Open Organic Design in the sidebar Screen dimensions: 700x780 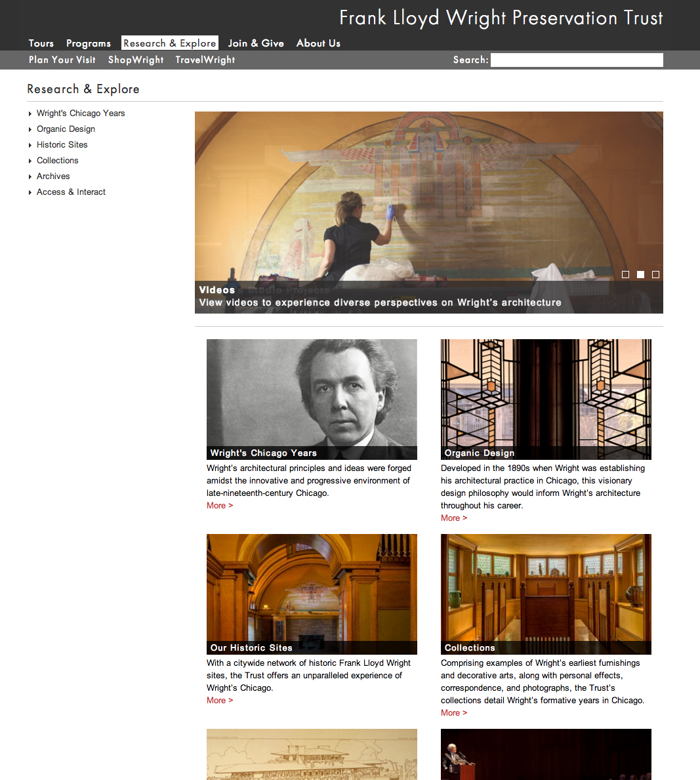click(66, 129)
